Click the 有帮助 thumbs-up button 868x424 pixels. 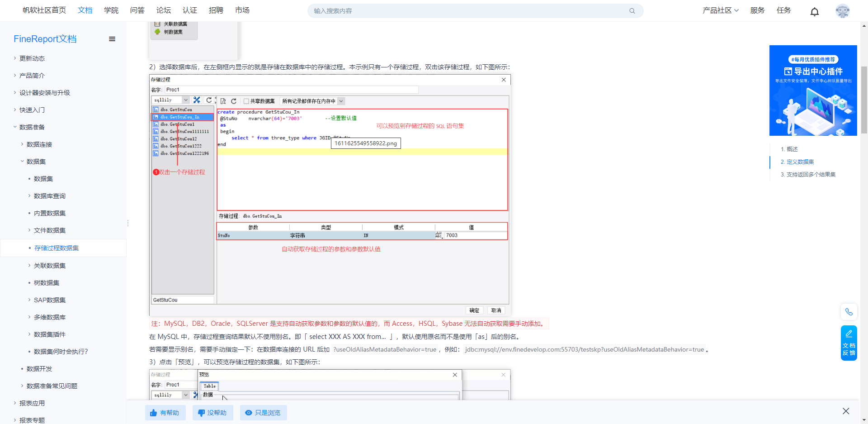[x=165, y=413]
